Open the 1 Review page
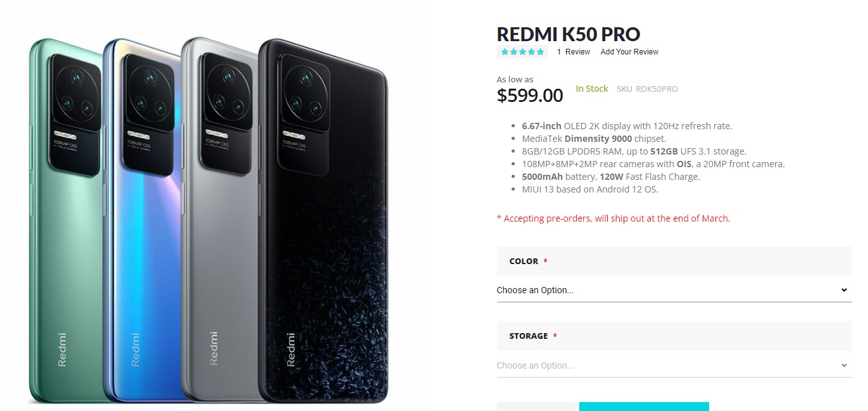The height and width of the screenshot is (411, 868). point(573,52)
